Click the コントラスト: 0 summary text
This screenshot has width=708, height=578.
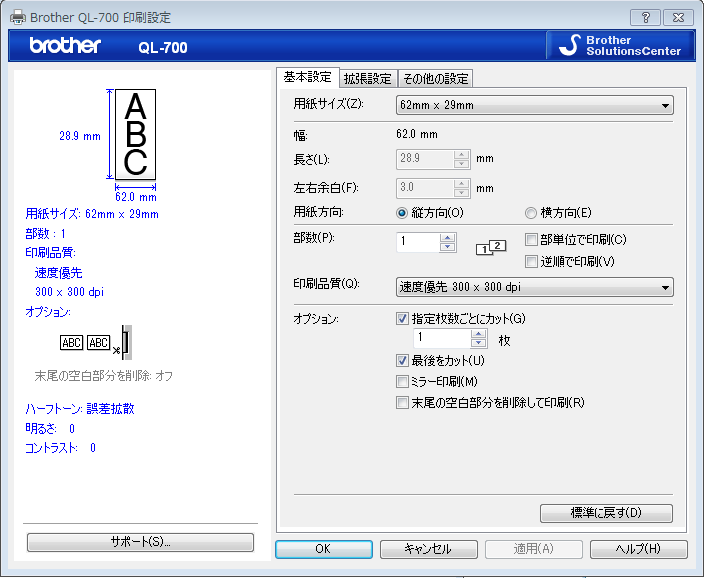point(61,448)
